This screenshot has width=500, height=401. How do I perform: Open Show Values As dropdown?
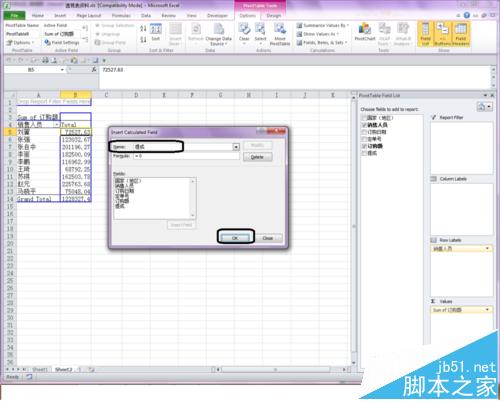click(x=317, y=34)
